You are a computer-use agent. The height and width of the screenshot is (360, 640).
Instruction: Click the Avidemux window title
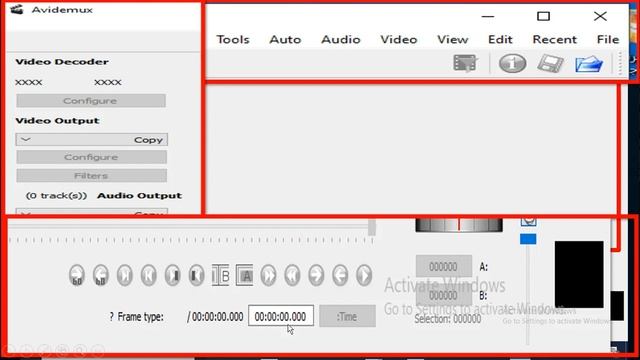click(62, 10)
